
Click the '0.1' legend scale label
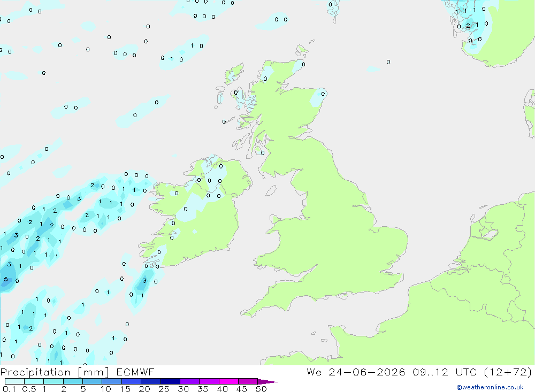tap(9, 389)
